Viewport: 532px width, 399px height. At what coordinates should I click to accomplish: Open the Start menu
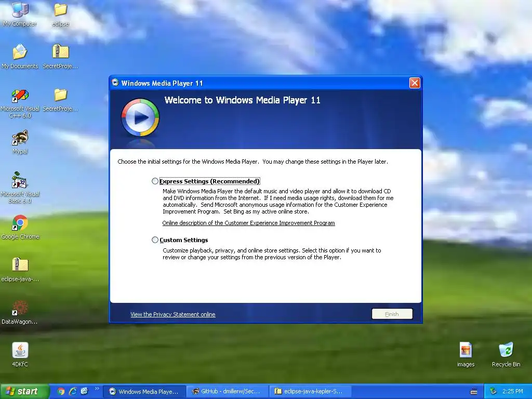point(24,391)
